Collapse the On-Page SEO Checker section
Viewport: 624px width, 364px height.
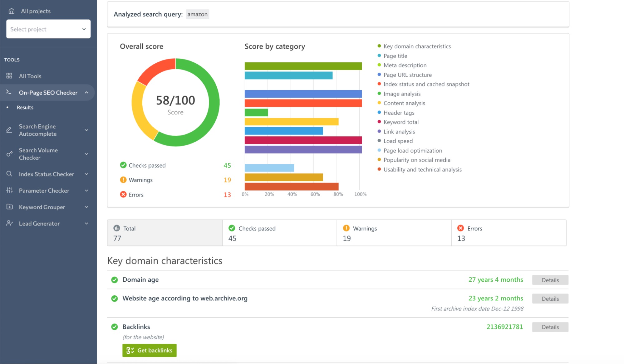point(86,92)
